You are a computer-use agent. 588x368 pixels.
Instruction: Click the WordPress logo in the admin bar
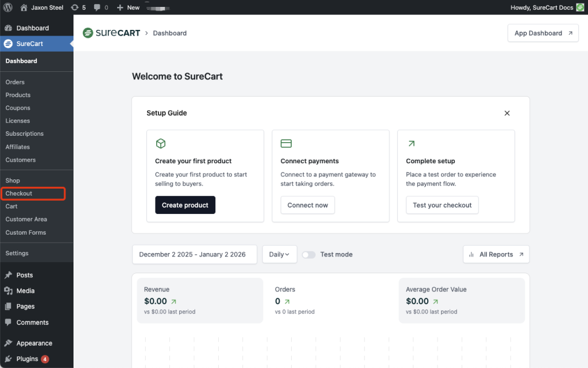(6, 7)
